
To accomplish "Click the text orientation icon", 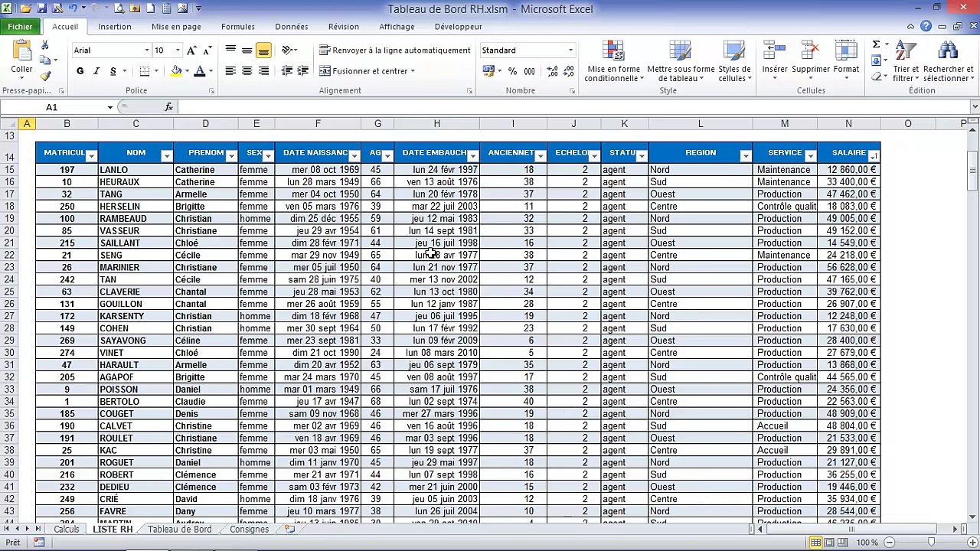I will [x=287, y=51].
